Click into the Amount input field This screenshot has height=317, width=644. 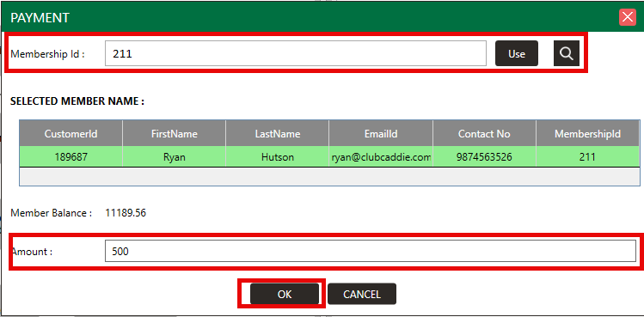pos(371,251)
